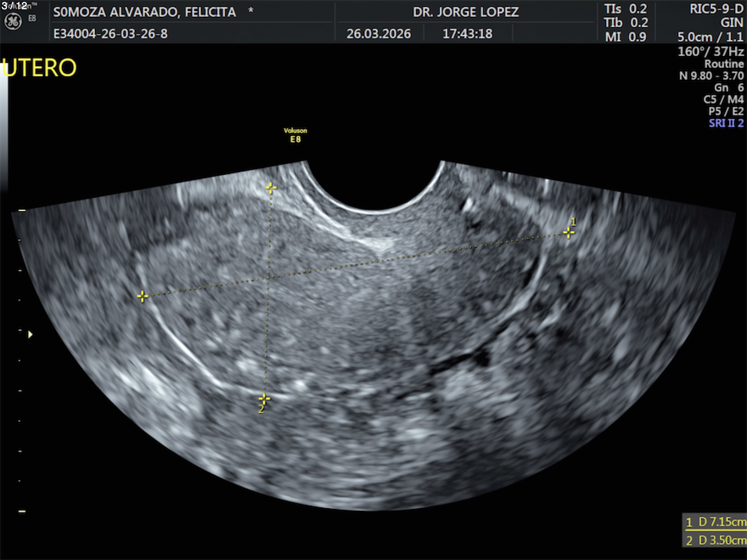Image resolution: width=747 pixels, height=560 pixels.
Task: Click the focal zone triangle marker
Action: click(x=30, y=335)
